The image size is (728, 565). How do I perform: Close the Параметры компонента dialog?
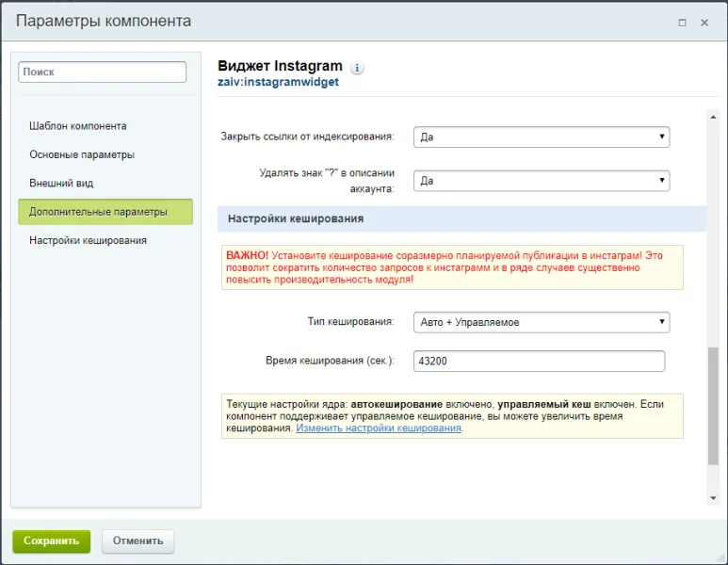click(704, 23)
